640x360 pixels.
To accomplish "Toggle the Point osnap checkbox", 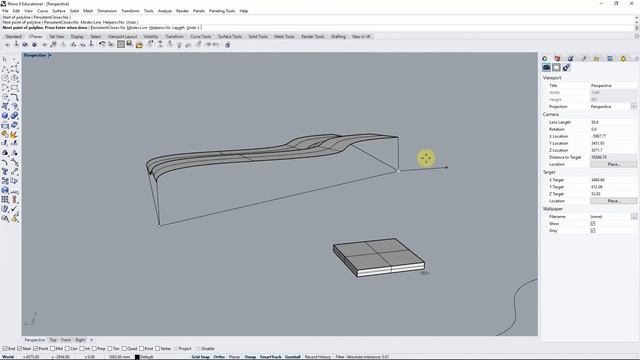I will pyautogui.click(x=36, y=349).
